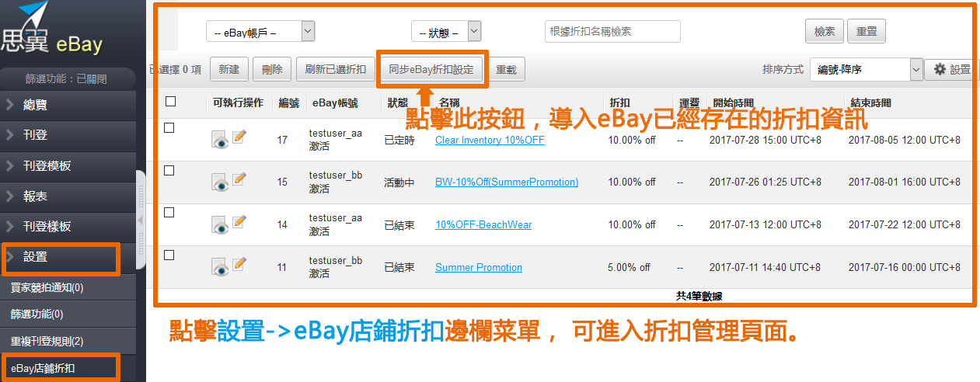
Task: Click start time 2017-07-28 15:00 UTC+8
Action: pyautogui.click(x=766, y=141)
